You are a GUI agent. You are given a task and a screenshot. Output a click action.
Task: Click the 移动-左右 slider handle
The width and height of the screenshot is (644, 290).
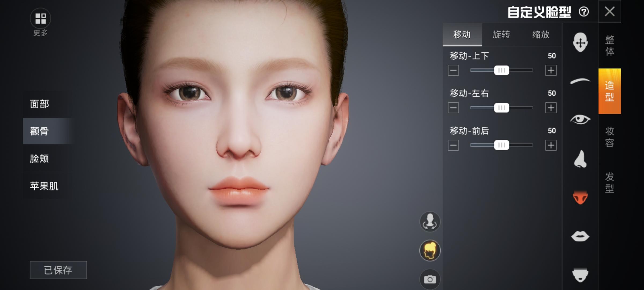pos(502,108)
